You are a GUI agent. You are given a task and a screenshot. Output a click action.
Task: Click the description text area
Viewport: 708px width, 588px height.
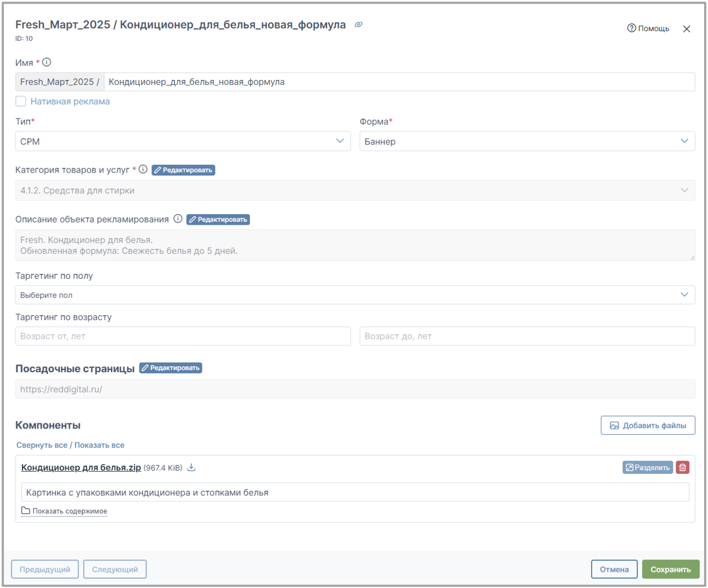pos(355,245)
